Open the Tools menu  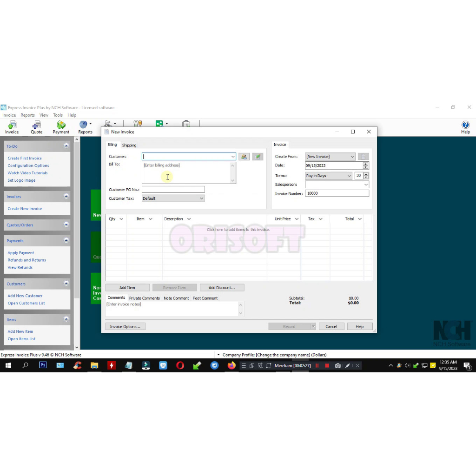[58, 115]
